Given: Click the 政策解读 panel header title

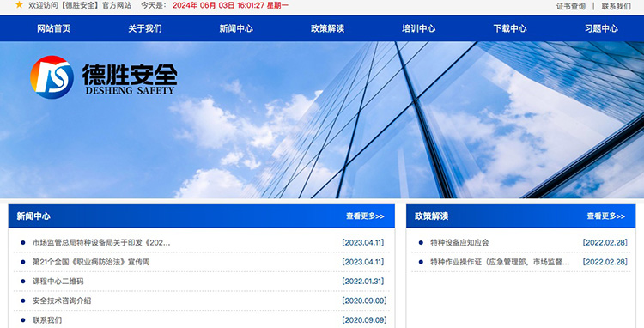Looking at the screenshot, I should pyautogui.click(x=431, y=216).
